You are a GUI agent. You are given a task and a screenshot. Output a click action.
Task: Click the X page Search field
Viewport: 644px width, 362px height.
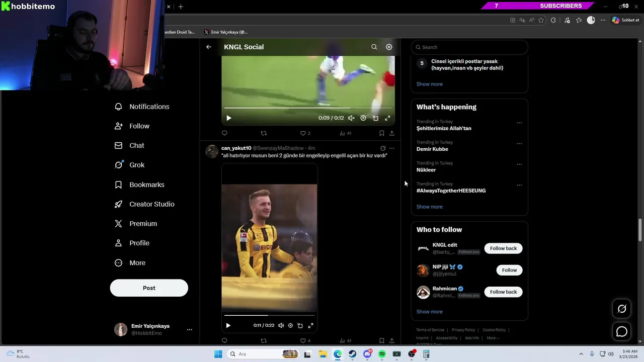469,47
